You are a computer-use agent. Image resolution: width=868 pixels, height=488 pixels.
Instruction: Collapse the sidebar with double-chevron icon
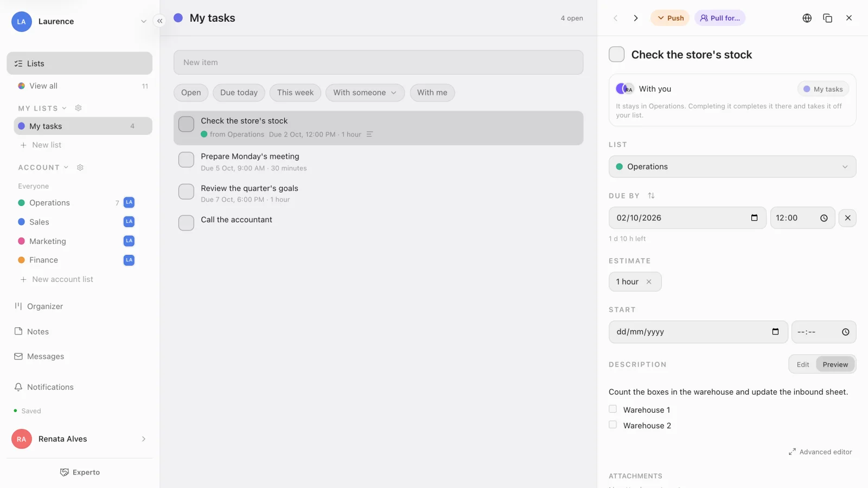(x=159, y=21)
